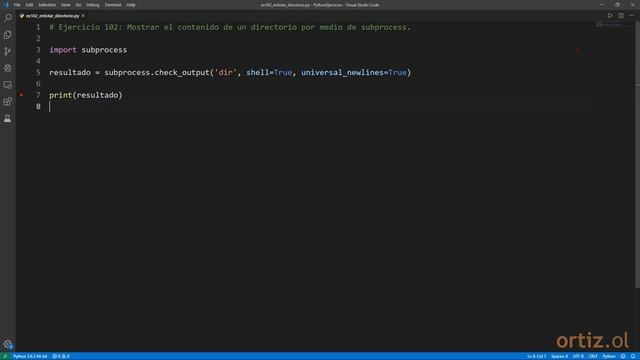Open the Go menu

78,5
